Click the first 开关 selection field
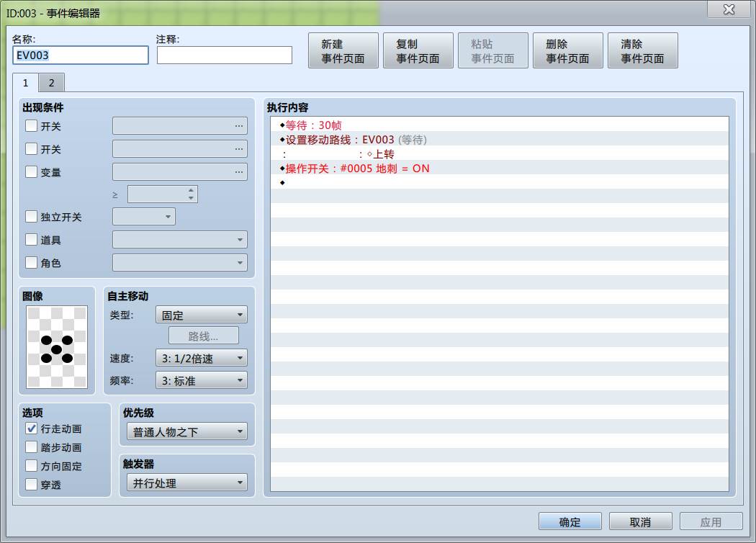 pos(180,126)
